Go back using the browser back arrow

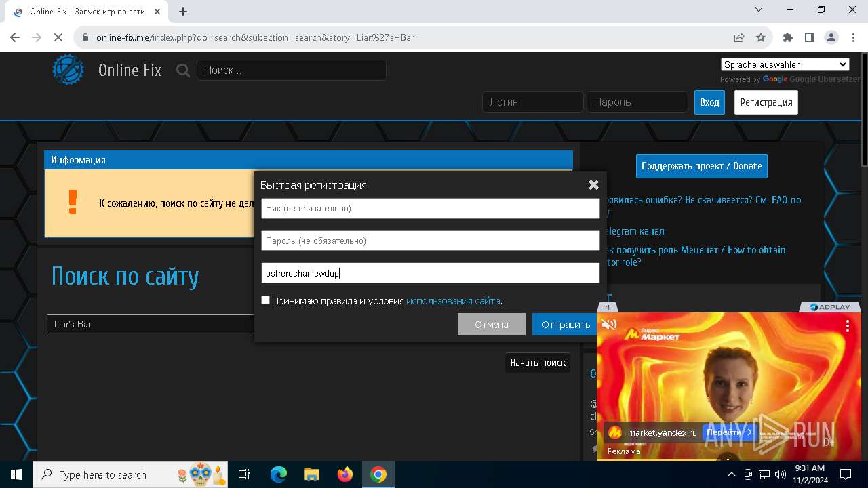15,37
